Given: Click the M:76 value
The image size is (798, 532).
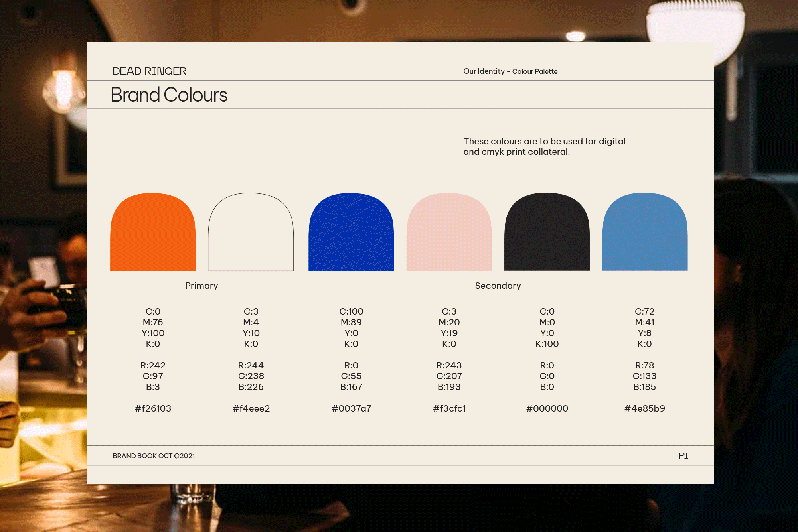Looking at the screenshot, I should (153, 322).
